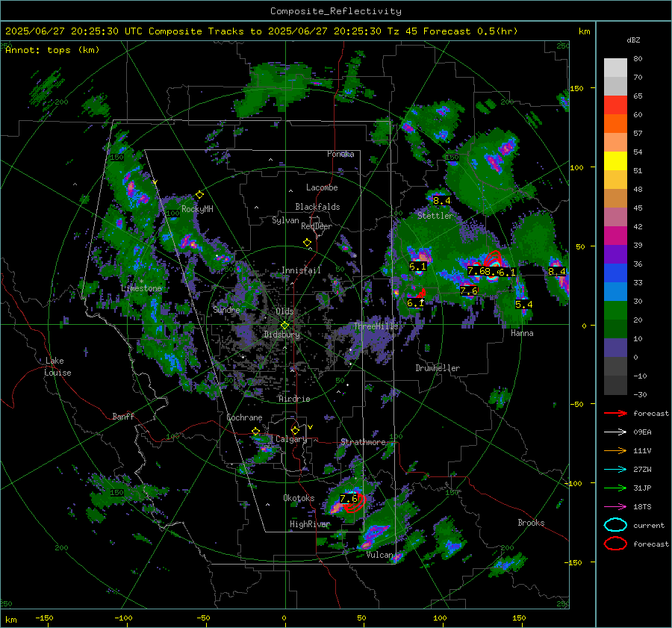Click the Hanna city label
This screenshot has width=672, height=628.
point(522,333)
